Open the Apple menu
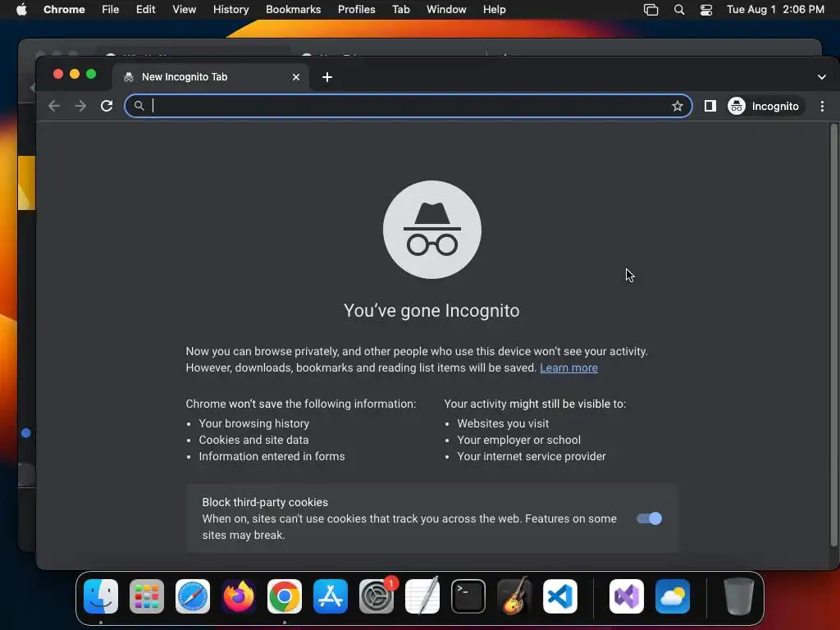The image size is (840, 630). (x=21, y=10)
